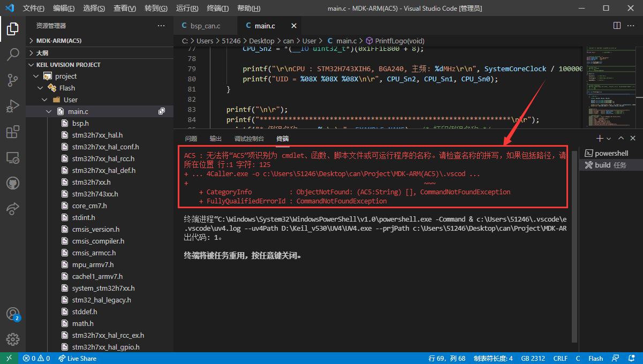Open the Remote Explorer view
The image size is (643, 364).
click(13, 157)
